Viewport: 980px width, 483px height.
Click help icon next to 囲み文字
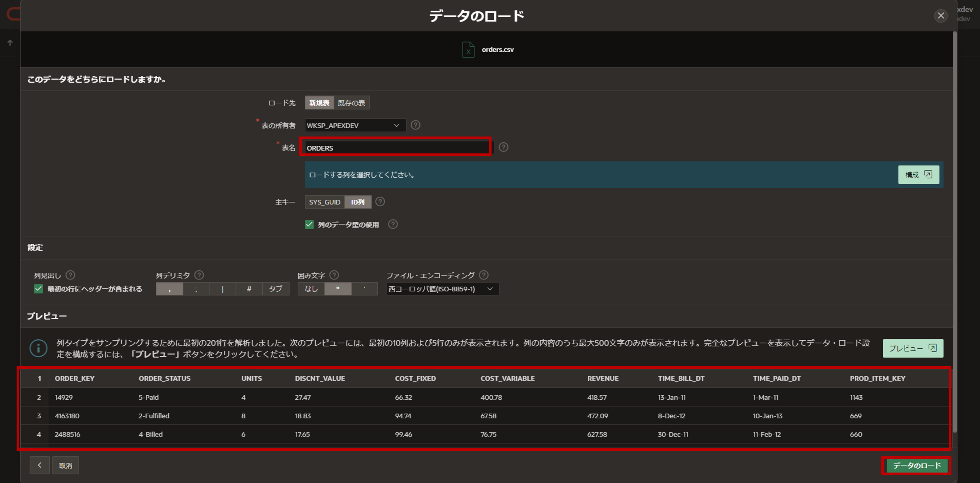pyautogui.click(x=334, y=275)
